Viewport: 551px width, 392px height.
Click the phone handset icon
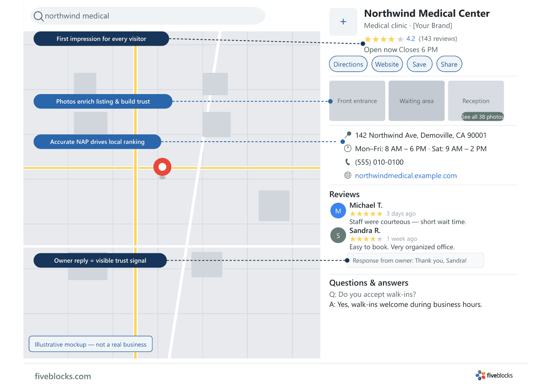348,162
